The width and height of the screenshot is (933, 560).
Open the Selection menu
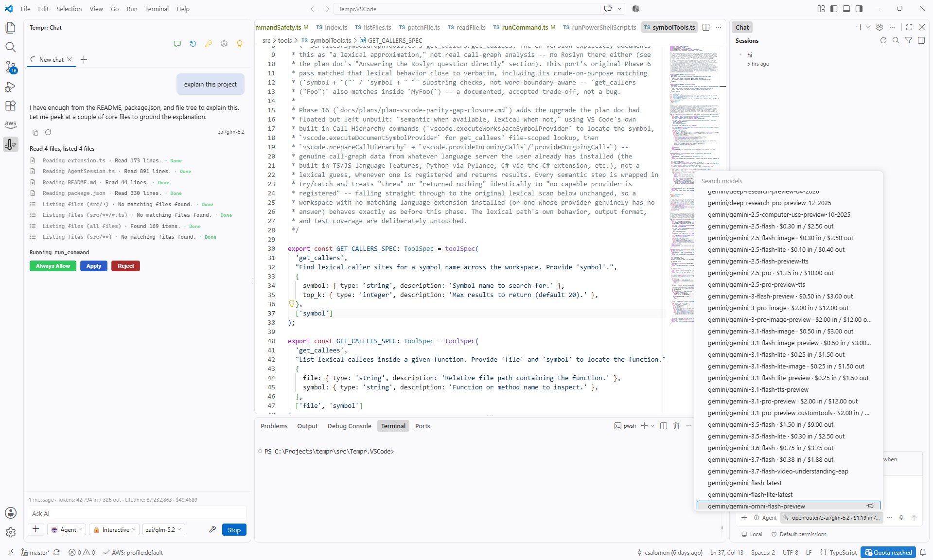[69, 9]
